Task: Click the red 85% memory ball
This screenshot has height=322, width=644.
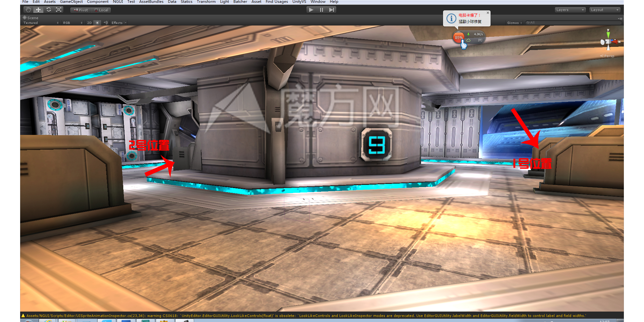Action: coord(458,37)
